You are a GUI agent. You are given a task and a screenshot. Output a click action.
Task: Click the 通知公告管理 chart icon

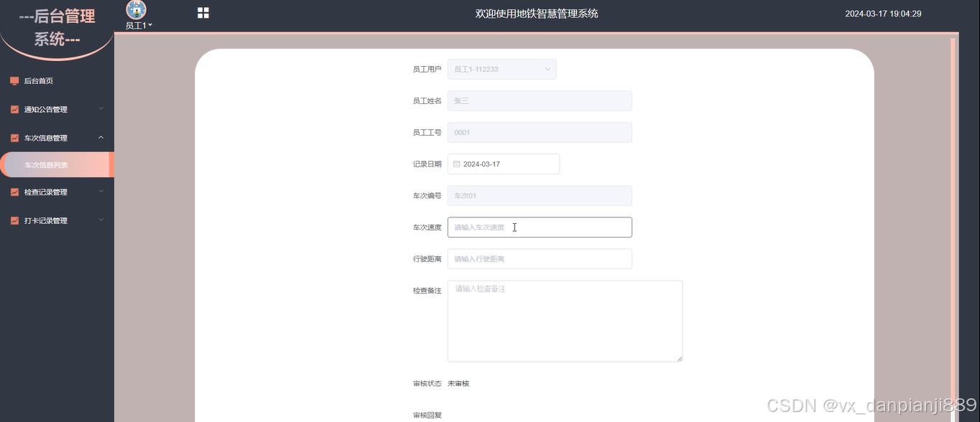pyautogui.click(x=14, y=110)
